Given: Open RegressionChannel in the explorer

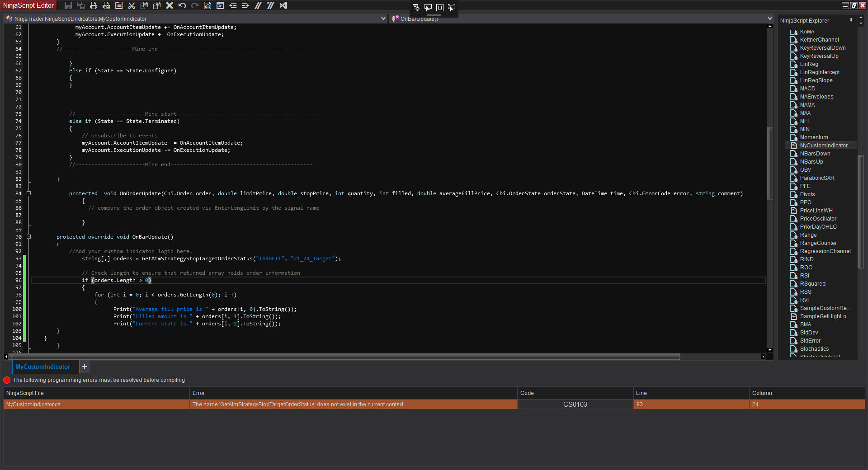Looking at the screenshot, I should coord(825,251).
